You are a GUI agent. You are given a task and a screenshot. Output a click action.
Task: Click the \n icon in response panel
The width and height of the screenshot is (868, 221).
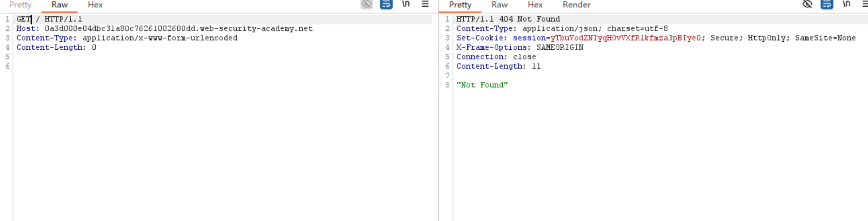846,4
